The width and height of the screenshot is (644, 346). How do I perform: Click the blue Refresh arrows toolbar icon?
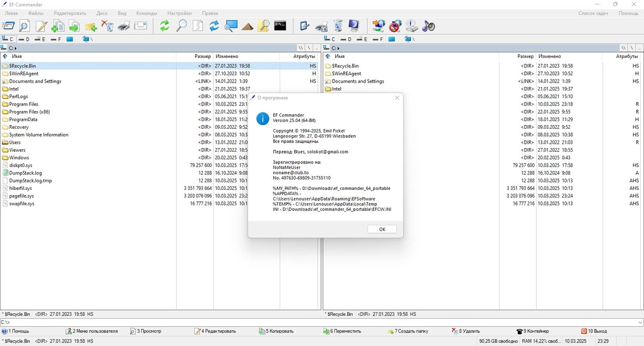214,25
